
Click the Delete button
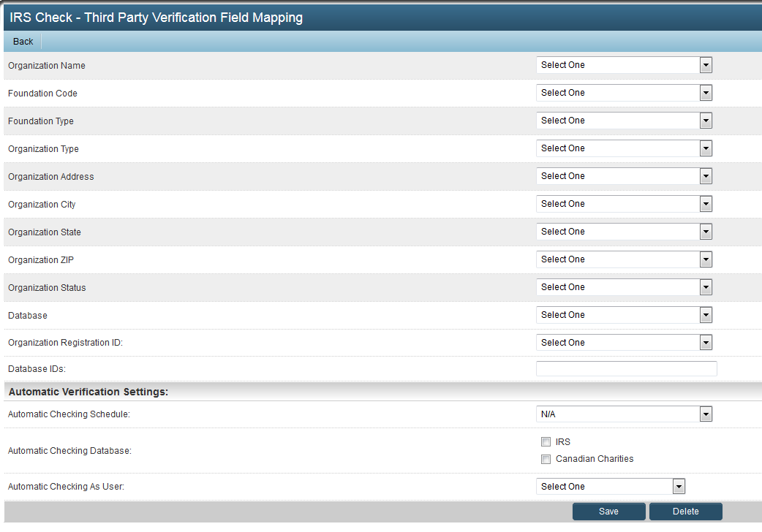point(685,512)
